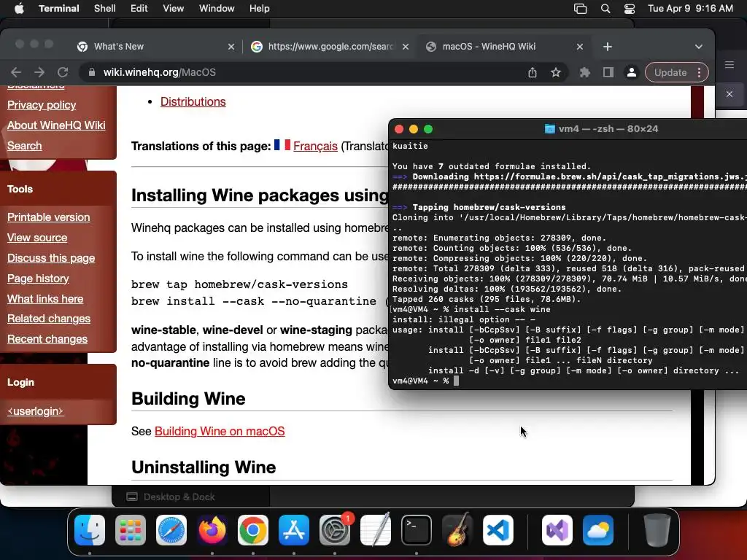The height and width of the screenshot is (560, 747).
Task: Click the userlogin link
Action: pos(35,411)
